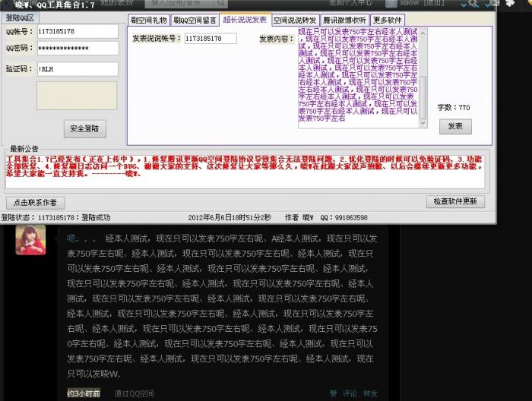Open the 刷QQ空间留言 tab
Screen dimensions: 532x401
195,21
